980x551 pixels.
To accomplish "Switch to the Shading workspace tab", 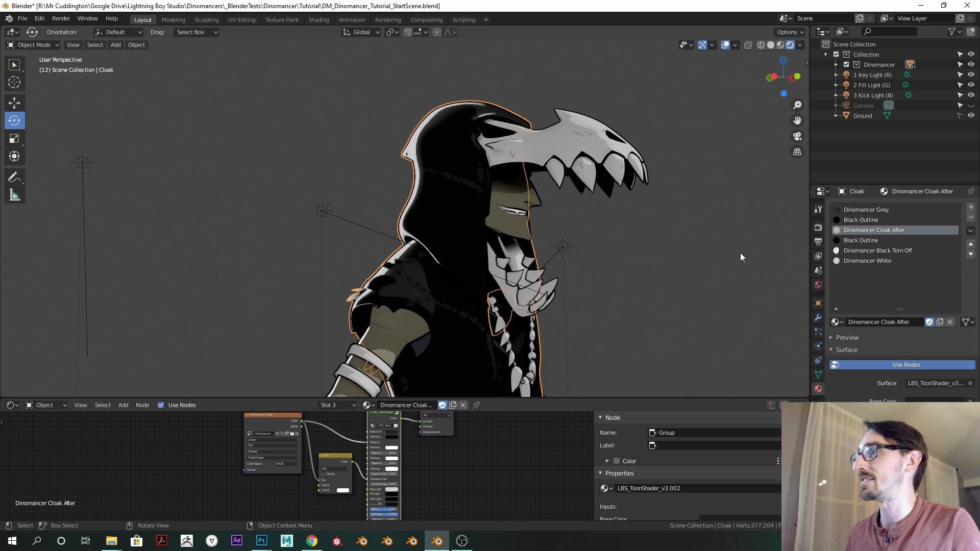I will (x=318, y=19).
